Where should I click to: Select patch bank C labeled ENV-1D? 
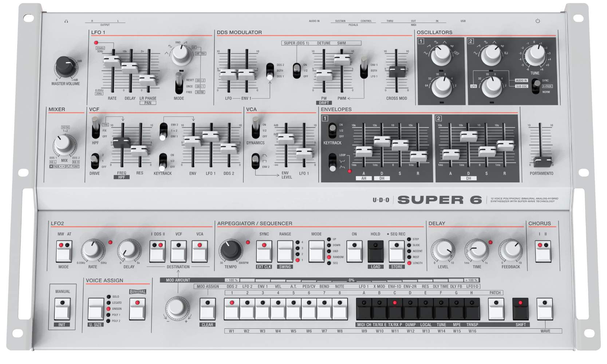point(395,309)
